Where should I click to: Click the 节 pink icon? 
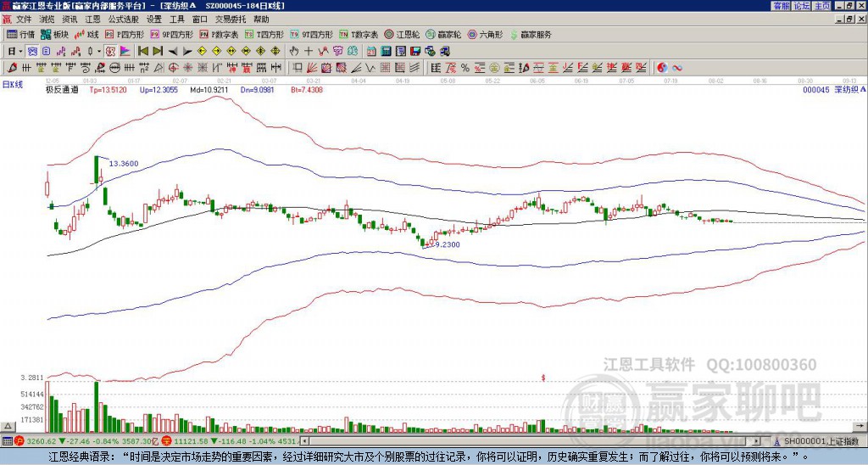coord(337,51)
